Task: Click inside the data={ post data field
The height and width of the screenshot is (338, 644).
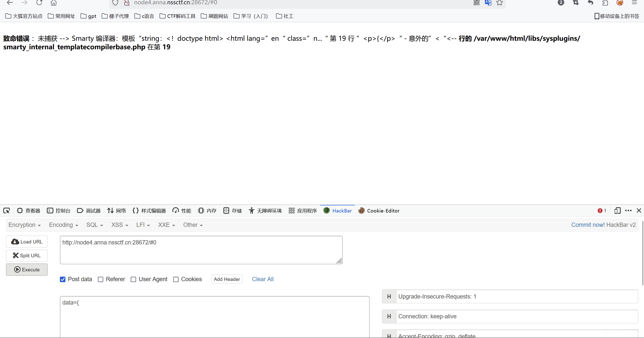Action: (x=214, y=317)
